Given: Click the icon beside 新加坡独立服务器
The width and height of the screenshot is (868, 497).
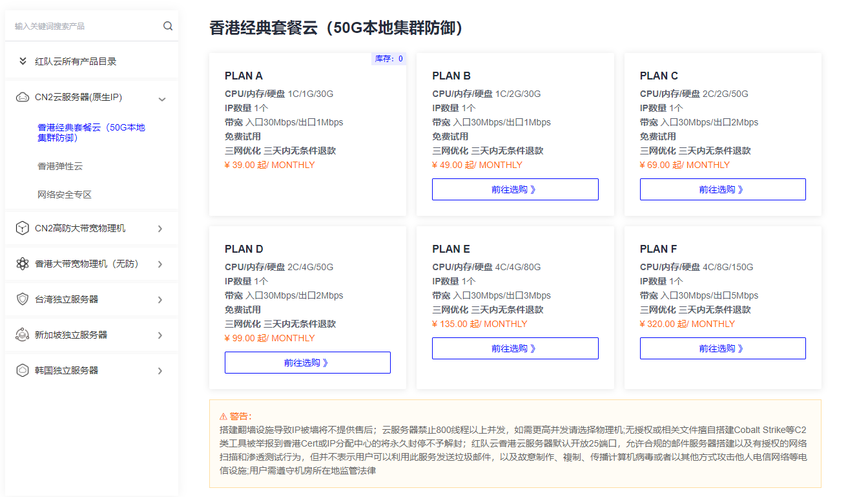Looking at the screenshot, I should [23, 335].
